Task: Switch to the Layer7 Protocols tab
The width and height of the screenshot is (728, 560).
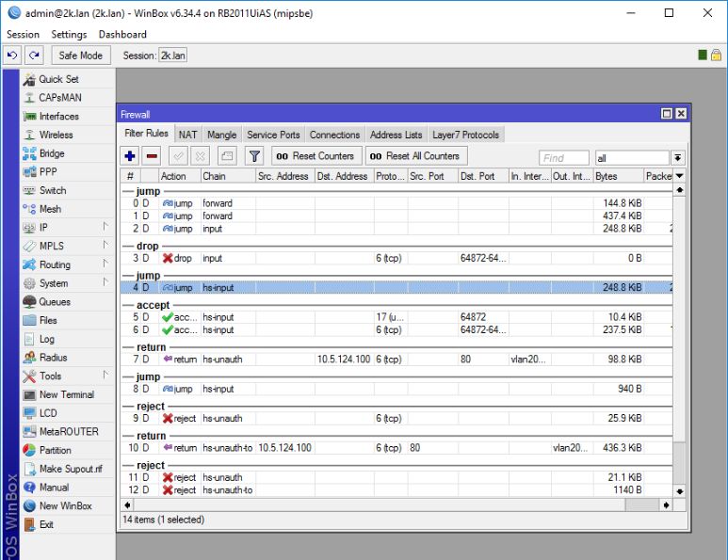Action: point(465,135)
